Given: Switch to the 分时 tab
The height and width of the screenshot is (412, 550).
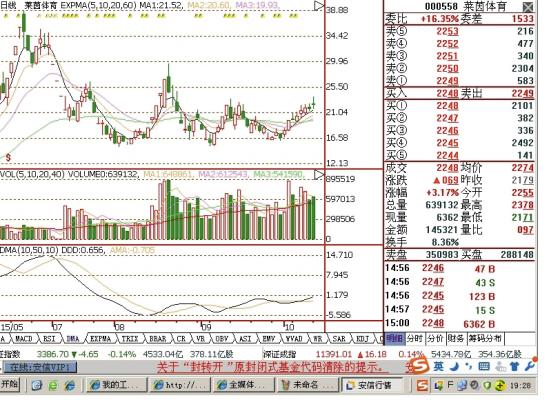Looking at the screenshot, I should click(415, 339).
